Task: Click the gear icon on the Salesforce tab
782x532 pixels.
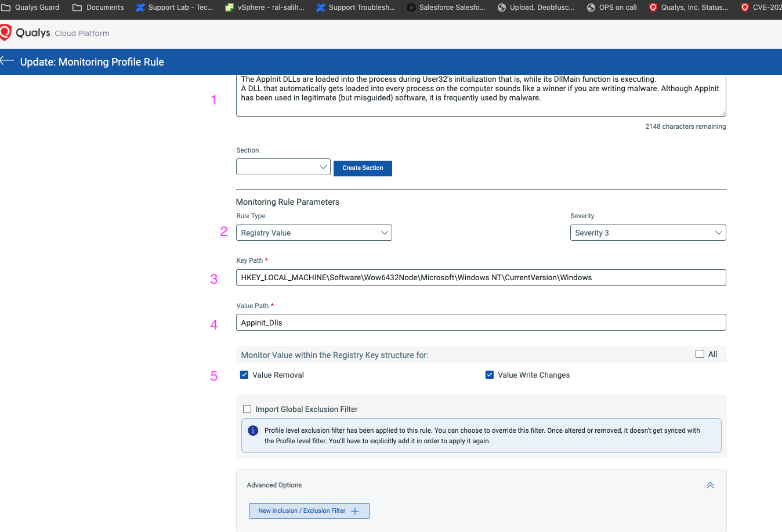Action: [411, 8]
